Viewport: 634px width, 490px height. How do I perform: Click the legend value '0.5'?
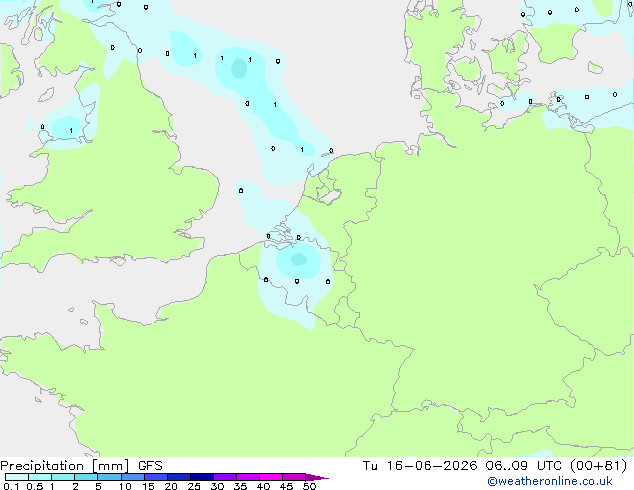(34, 486)
